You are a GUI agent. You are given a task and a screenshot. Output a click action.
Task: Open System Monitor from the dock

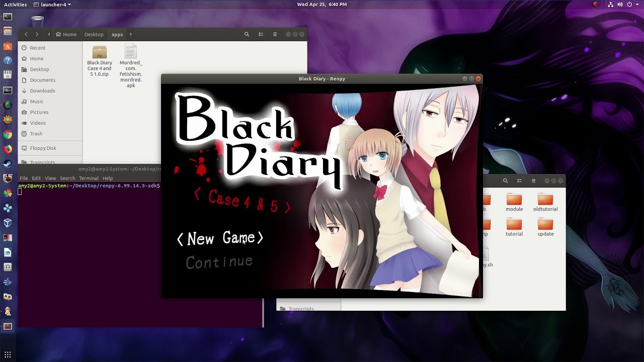8,90
